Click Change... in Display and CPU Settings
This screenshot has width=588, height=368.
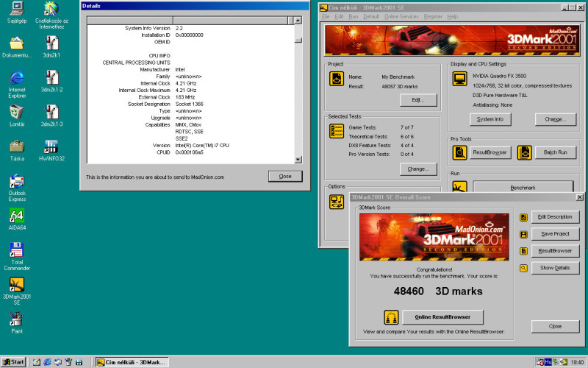coord(555,119)
